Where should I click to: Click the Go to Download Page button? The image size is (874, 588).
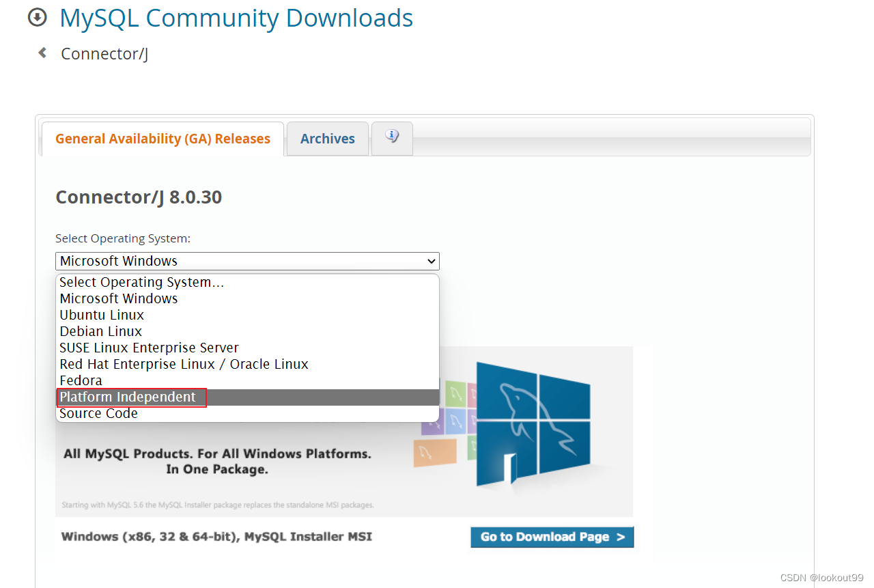552,537
